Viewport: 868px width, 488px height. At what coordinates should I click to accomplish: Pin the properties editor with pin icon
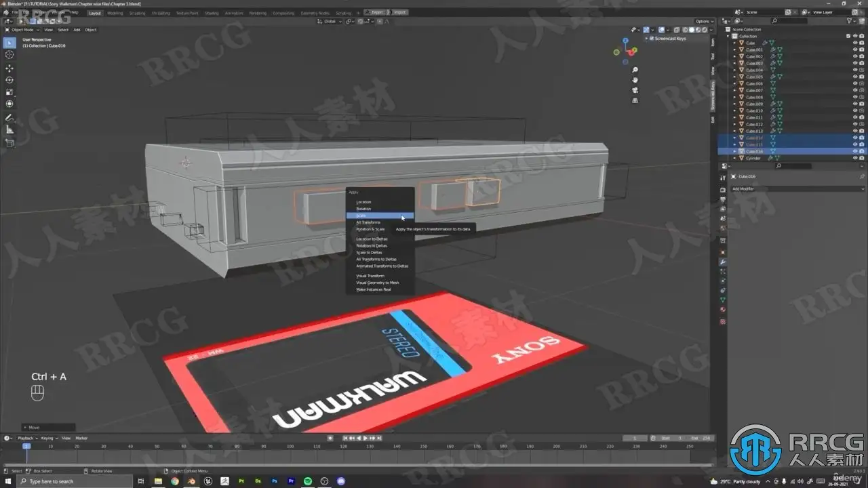(x=863, y=176)
